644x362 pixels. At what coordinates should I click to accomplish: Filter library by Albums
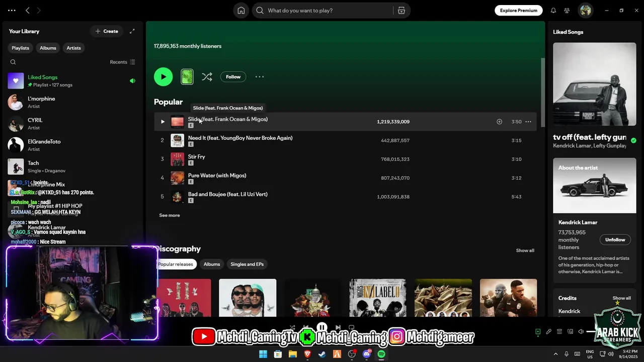48,48
